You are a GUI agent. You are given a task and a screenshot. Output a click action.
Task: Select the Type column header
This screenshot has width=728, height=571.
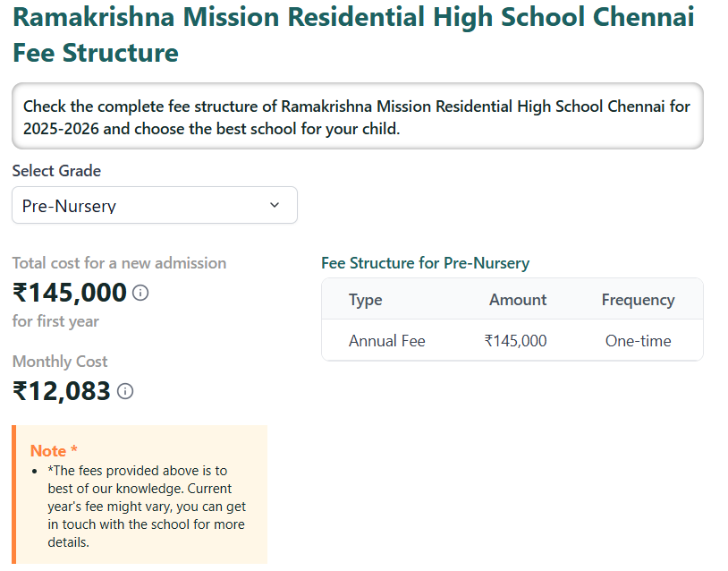[x=365, y=300]
